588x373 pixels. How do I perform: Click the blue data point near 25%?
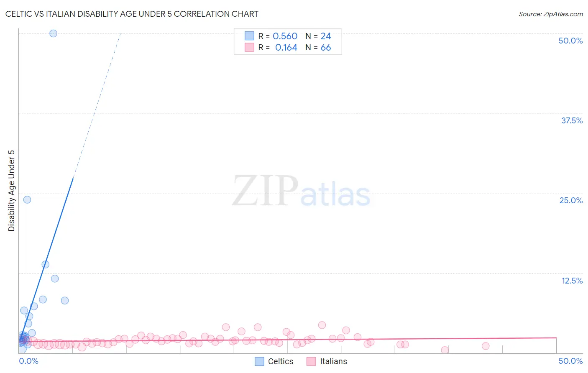(x=27, y=199)
